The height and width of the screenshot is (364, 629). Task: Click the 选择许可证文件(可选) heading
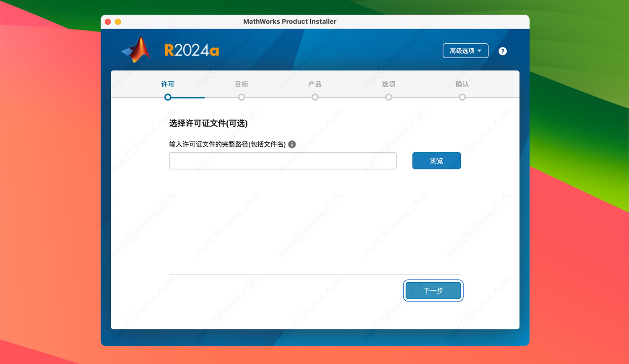pyautogui.click(x=208, y=124)
